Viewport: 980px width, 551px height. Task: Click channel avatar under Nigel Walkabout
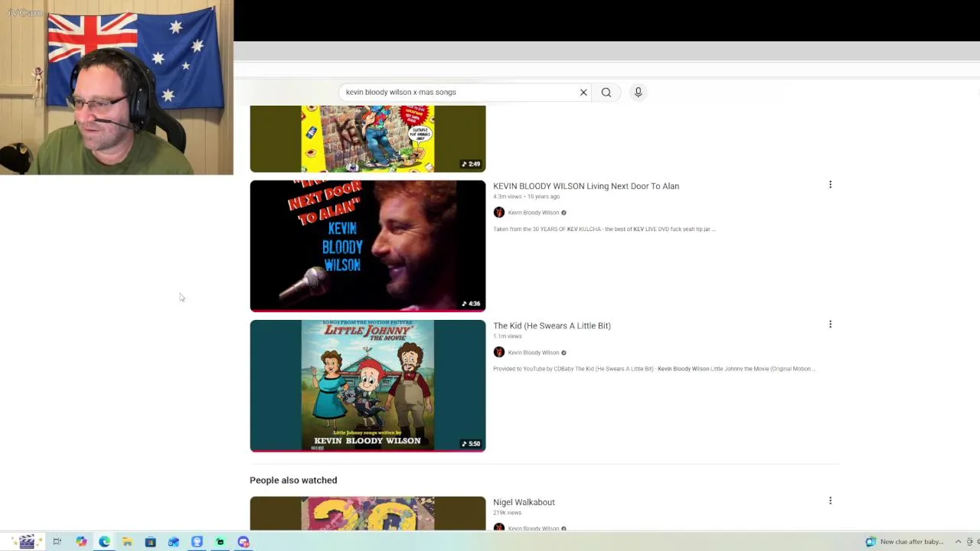point(499,527)
